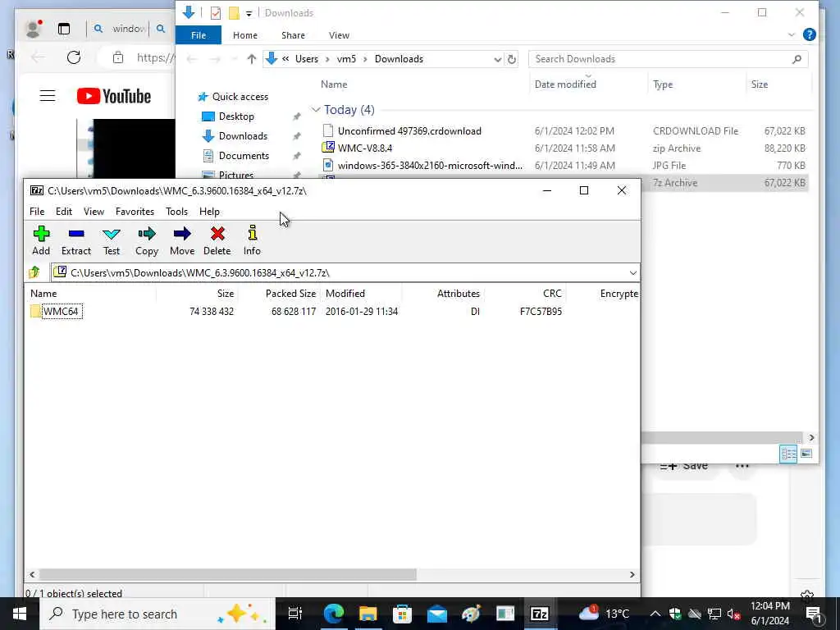Click the Add button in 7-Zip toolbar
This screenshot has width=840, height=630.
point(41,240)
